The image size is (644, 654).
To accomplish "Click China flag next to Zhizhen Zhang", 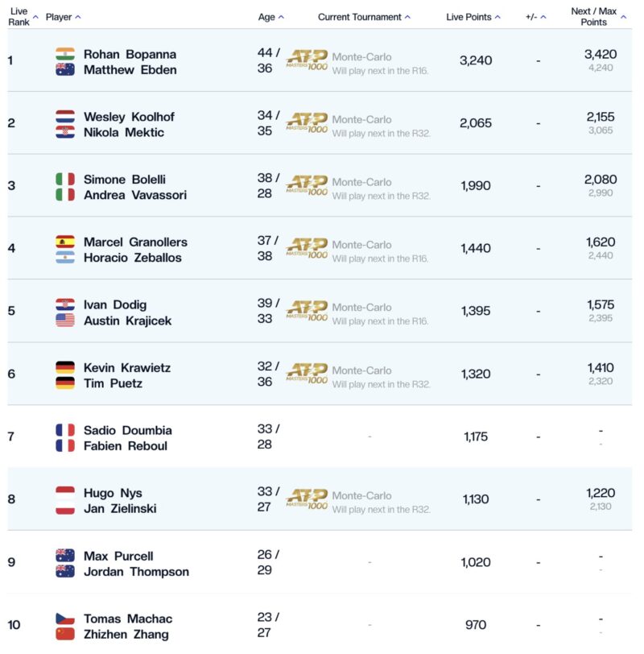I will [x=65, y=635].
